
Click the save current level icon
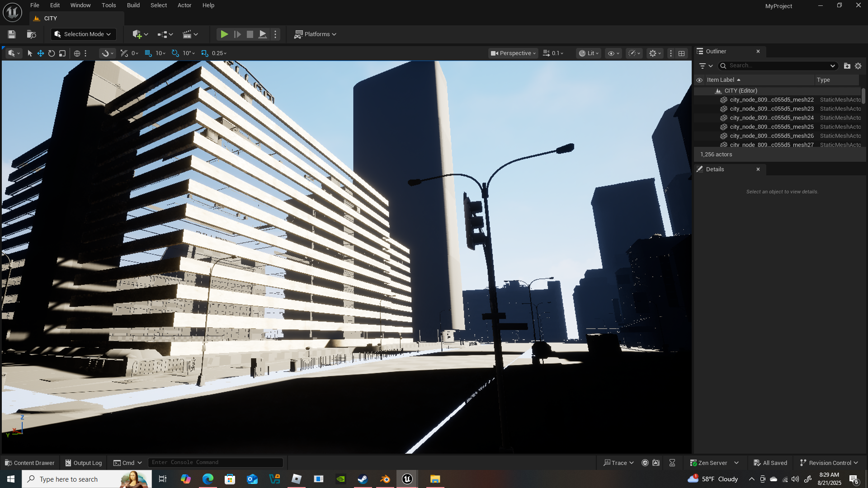pos(12,34)
